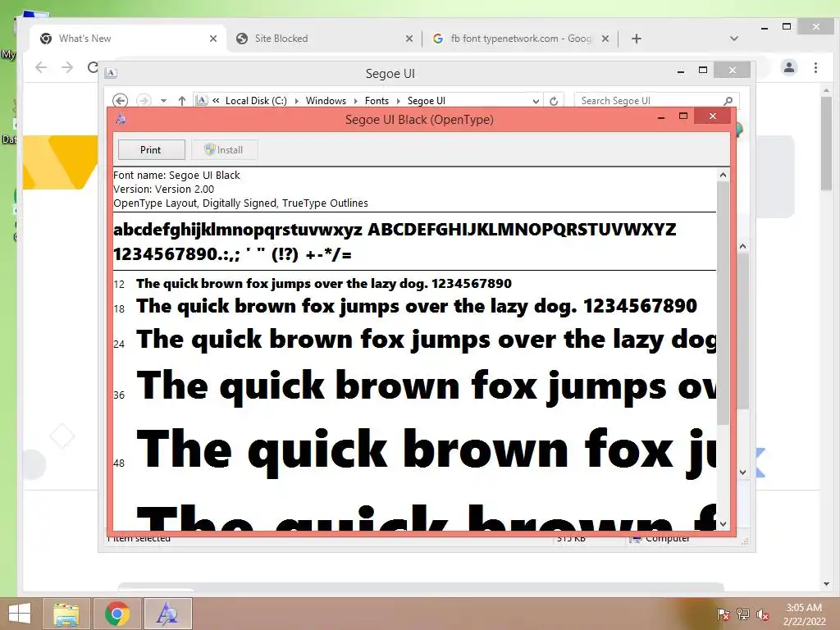The image size is (840, 630).
Task: Click the muted volume tray icon
Action: click(x=763, y=614)
